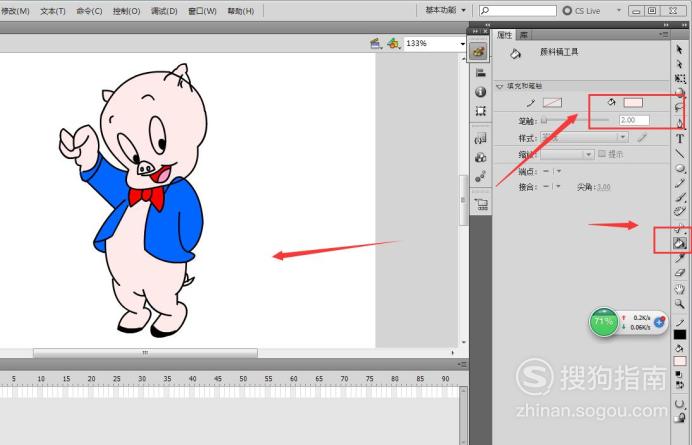
Task: Click the green 71% memory widget
Action: click(603, 322)
